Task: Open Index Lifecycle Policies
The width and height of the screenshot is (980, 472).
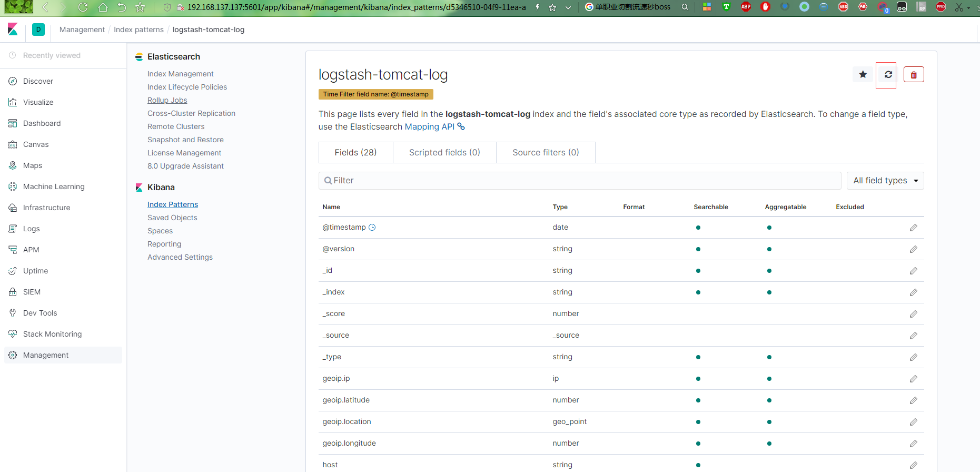Action: tap(187, 87)
